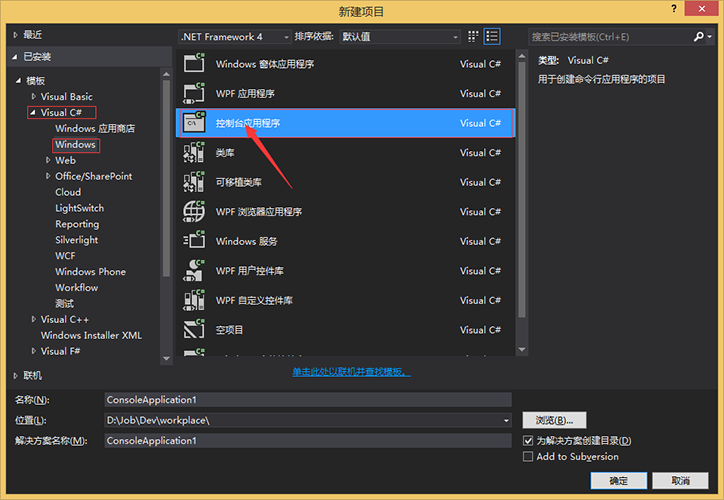The height and width of the screenshot is (500, 724).
Task: Click the WPF 自定义控件库 template icon
Action: pos(194,300)
